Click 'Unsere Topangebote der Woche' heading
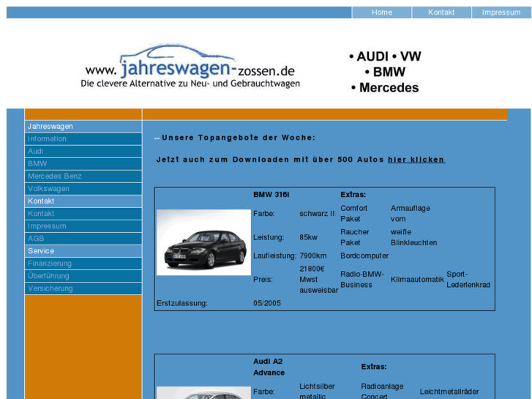The width and height of the screenshot is (532, 399). click(239, 138)
